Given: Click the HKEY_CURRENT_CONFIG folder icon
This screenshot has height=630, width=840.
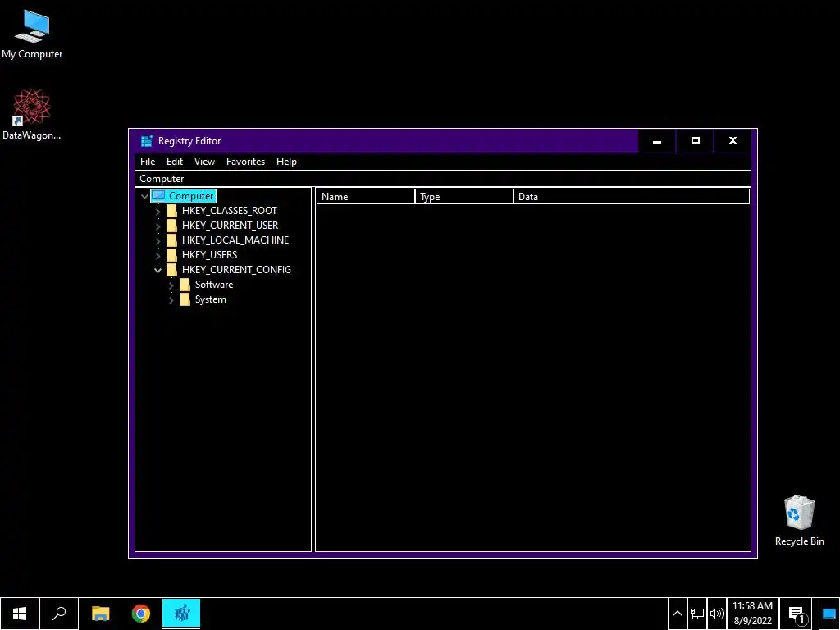Looking at the screenshot, I should [171, 269].
